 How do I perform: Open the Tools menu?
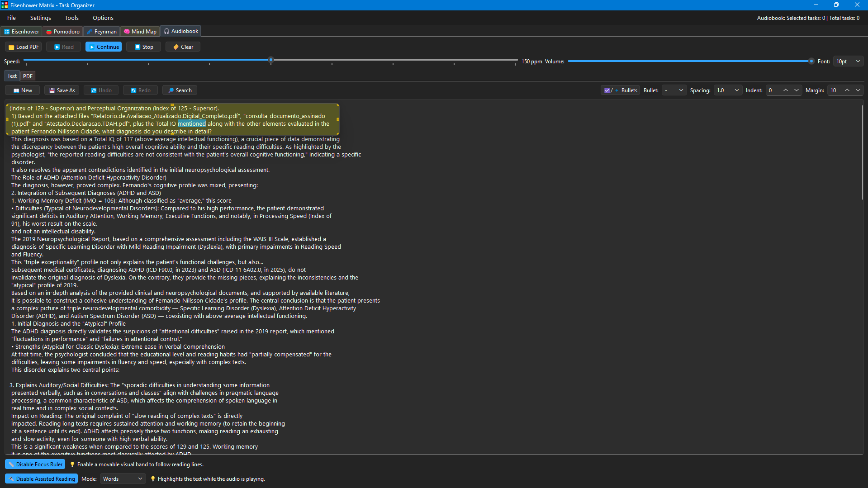coord(71,18)
